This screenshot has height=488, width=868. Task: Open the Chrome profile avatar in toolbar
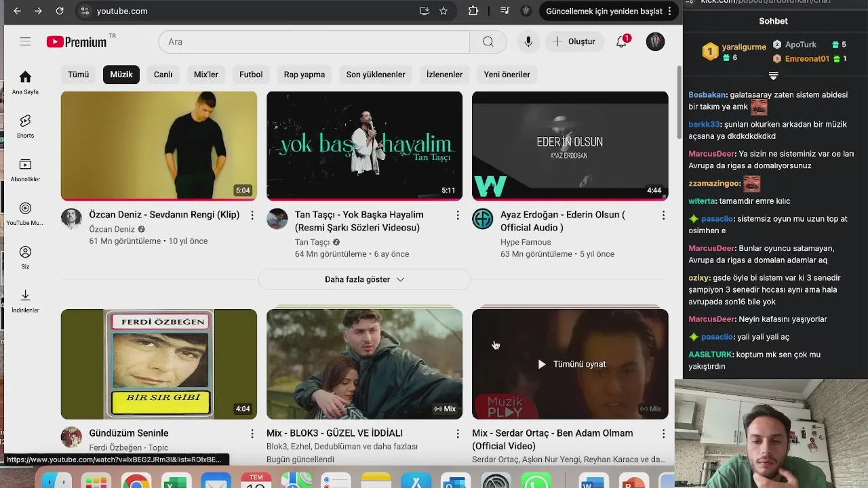point(526,11)
